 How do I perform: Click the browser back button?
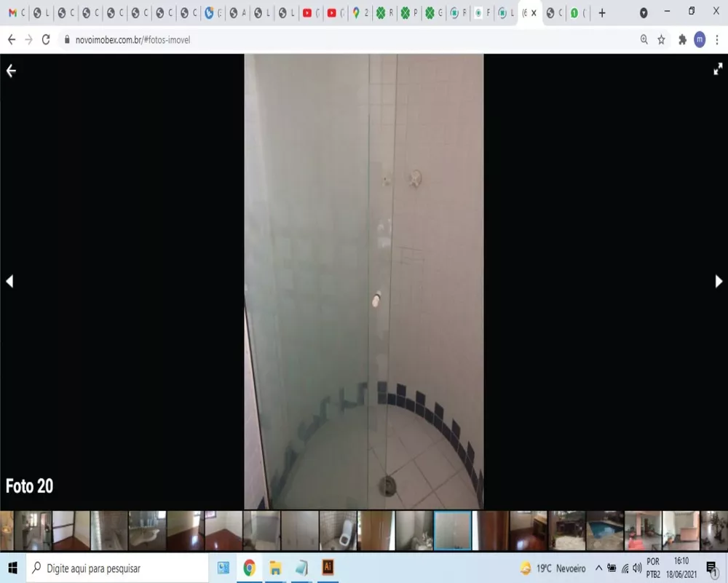(x=12, y=40)
